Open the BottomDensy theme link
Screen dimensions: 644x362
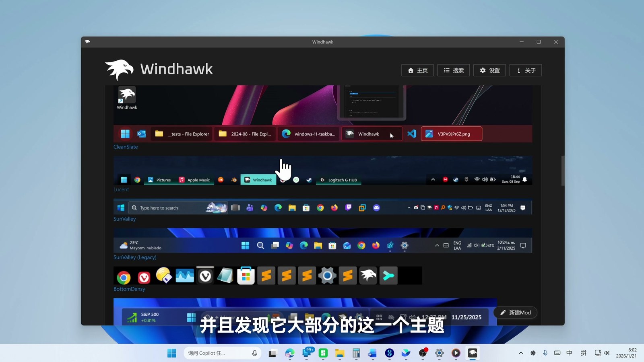(129, 289)
